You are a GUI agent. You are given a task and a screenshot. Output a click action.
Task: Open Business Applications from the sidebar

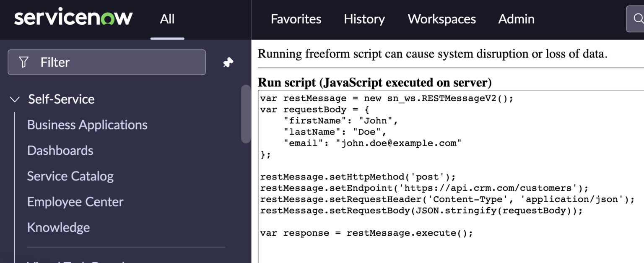(x=87, y=125)
